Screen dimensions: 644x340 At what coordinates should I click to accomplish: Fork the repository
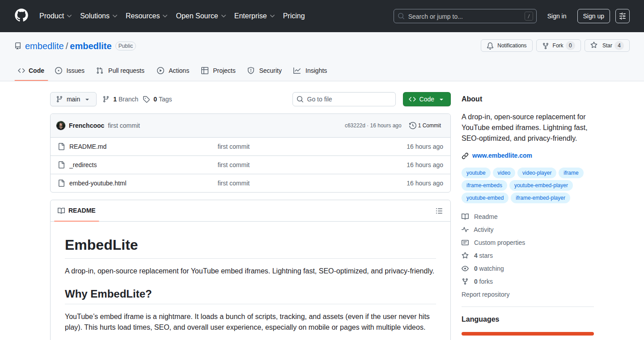coord(558,46)
